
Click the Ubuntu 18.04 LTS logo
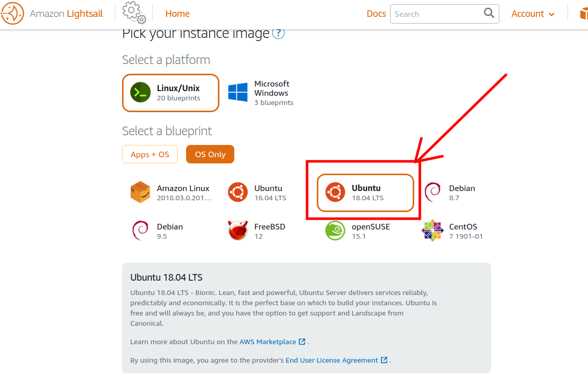[335, 192]
